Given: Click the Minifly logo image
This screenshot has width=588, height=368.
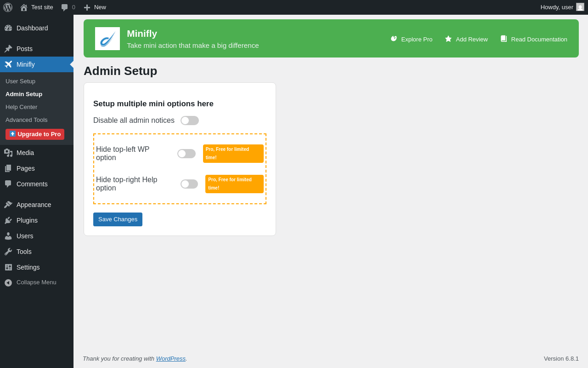Looking at the screenshot, I should pos(107,39).
